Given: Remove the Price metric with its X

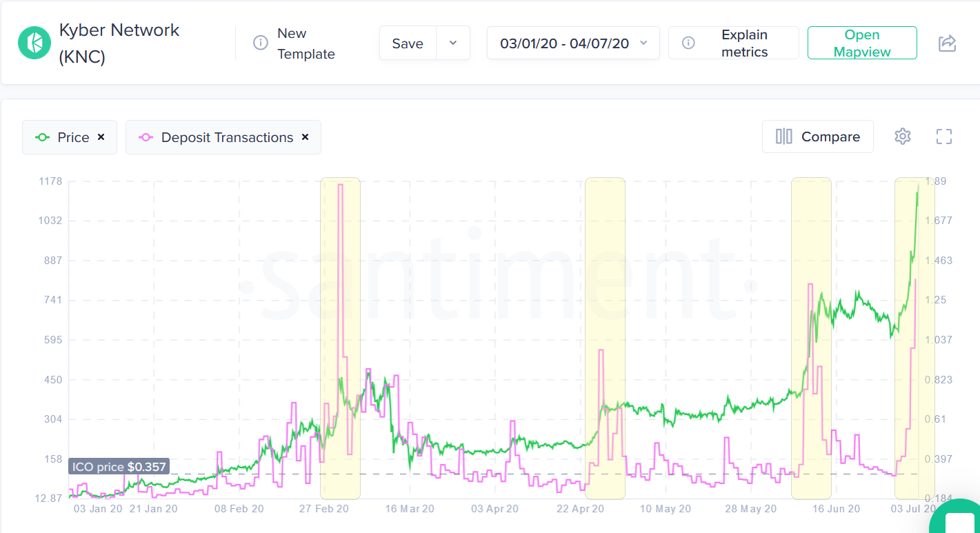Looking at the screenshot, I should tap(101, 137).
